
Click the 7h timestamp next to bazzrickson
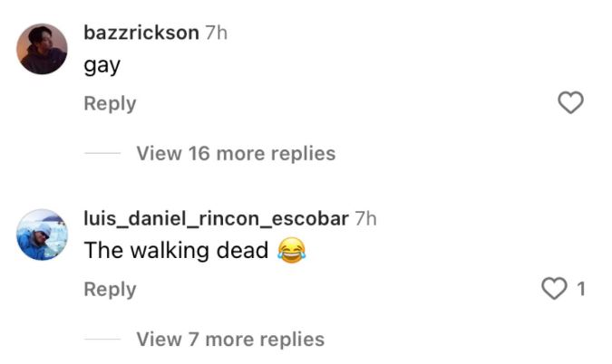coord(216,33)
